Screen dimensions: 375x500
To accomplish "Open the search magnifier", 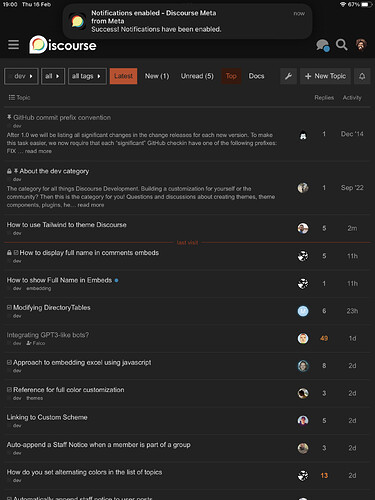I will click(x=342, y=45).
